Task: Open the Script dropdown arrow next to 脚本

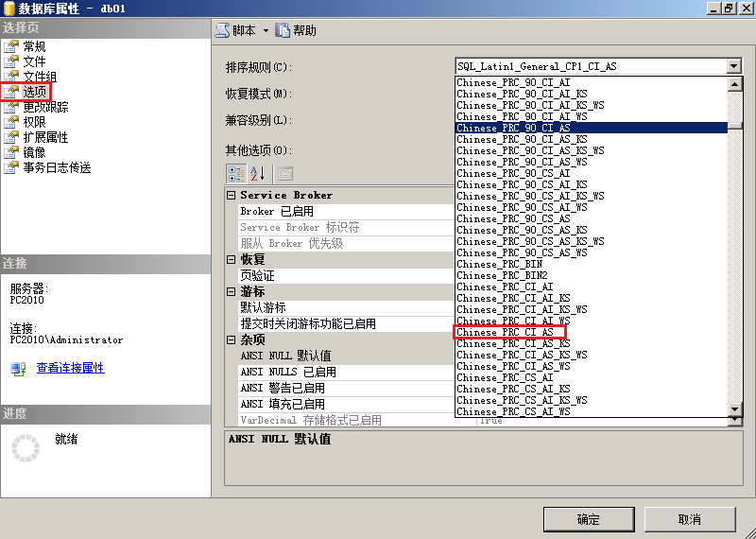Action: pyautogui.click(x=266, y=31)
